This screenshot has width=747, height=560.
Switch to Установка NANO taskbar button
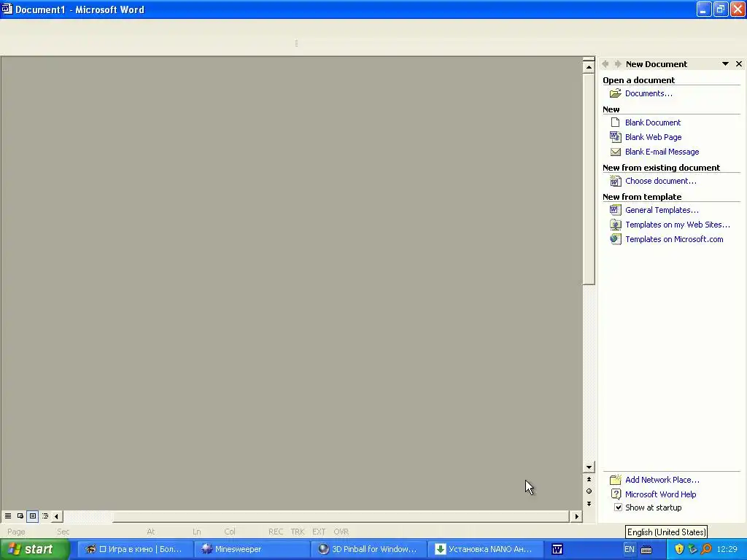coord(486,550)
